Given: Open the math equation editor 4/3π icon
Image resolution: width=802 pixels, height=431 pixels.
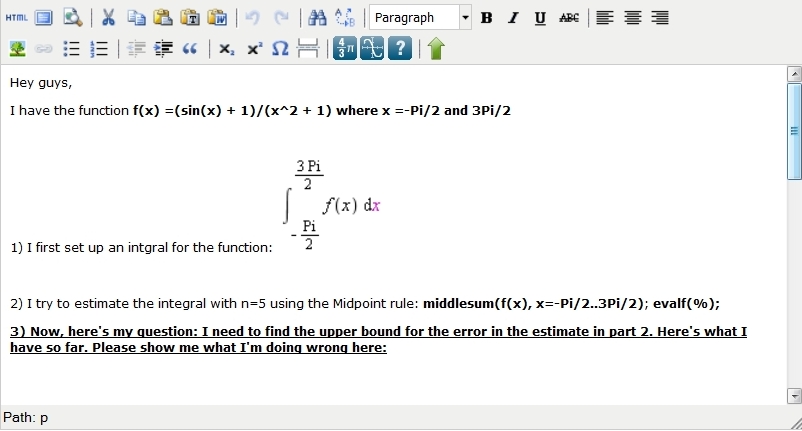Looking at the screenshot, I should [344, 48].
